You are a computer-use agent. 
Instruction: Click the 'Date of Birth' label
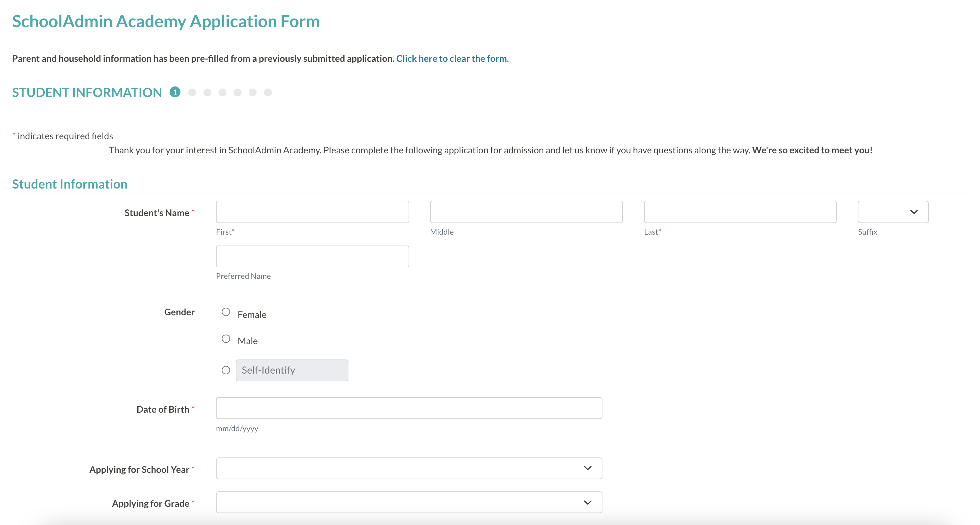(x=163, y=409)
